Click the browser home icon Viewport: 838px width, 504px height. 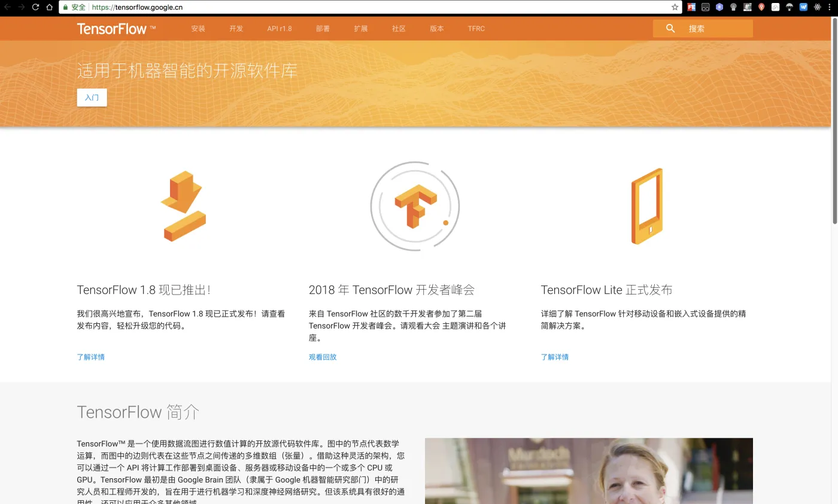pyautogui.click(x=50, y=7)
